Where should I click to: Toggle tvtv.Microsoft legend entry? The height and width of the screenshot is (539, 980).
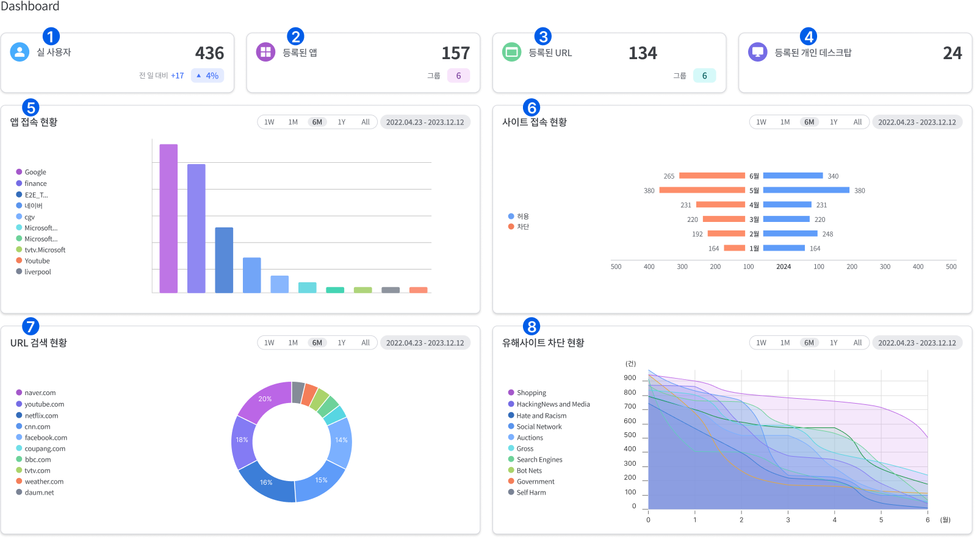(x=41, y=250)
